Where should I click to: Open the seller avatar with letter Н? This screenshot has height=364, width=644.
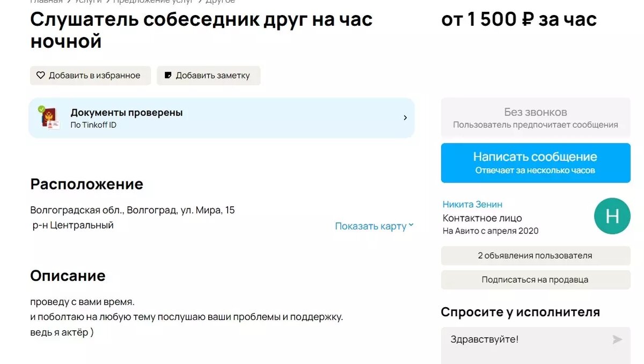612,216
